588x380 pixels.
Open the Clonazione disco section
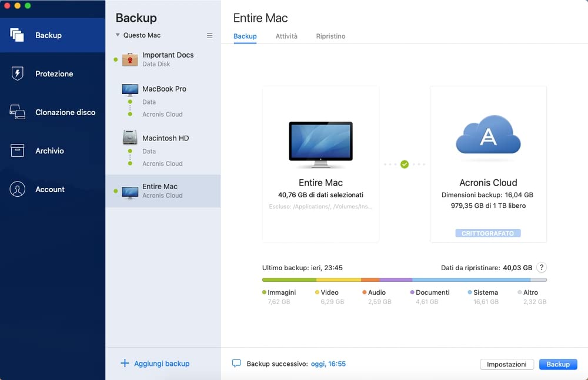point(52,112)
